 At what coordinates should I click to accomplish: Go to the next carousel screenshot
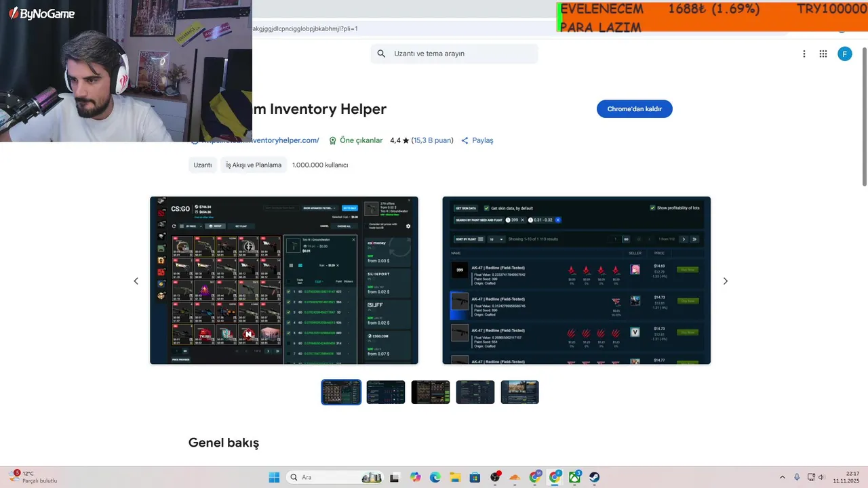(725, 281)
